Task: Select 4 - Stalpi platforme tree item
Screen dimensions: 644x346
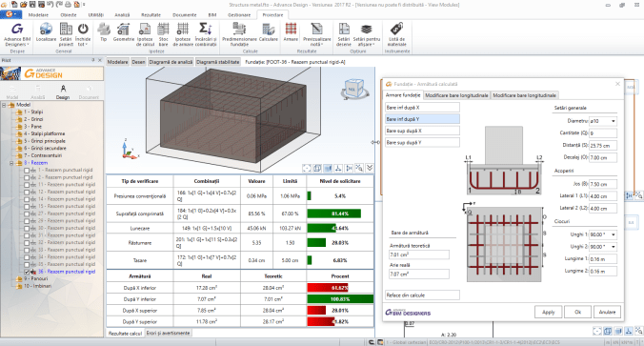Action: tap(44, 133)
